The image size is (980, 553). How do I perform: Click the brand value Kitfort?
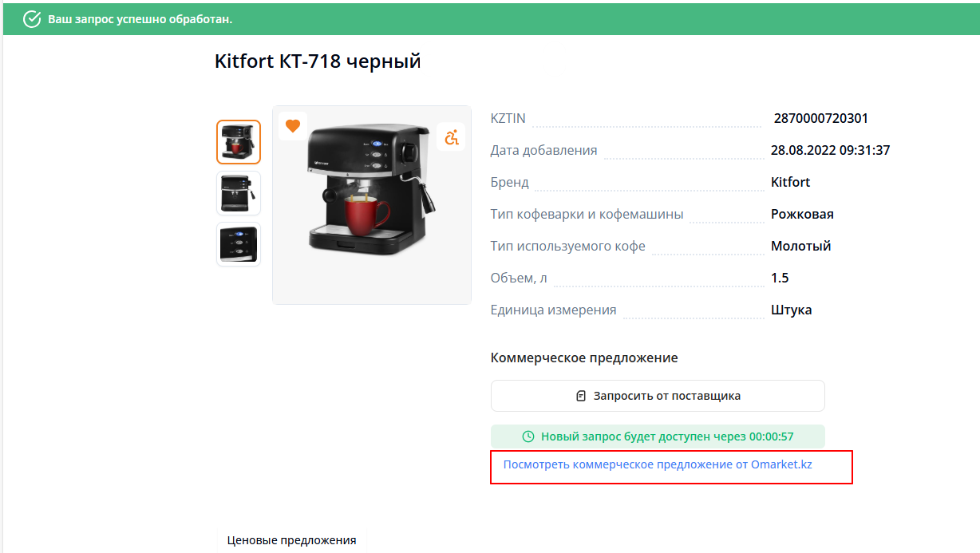790,182
